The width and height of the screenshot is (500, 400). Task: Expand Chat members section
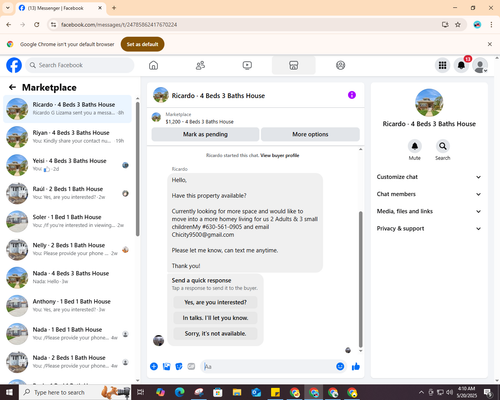click(429, 194)
